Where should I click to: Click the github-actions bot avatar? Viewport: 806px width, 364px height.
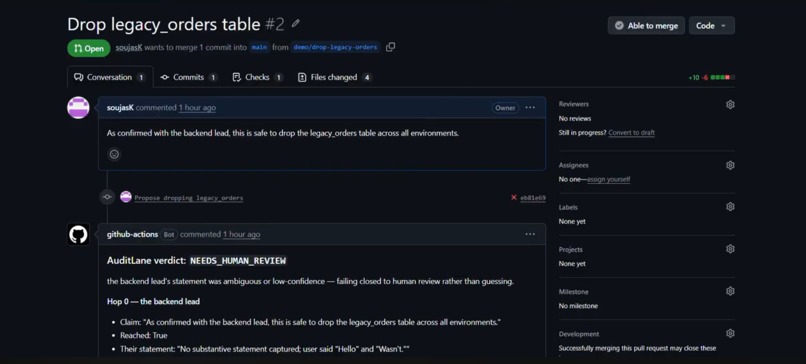click(78, 234)
